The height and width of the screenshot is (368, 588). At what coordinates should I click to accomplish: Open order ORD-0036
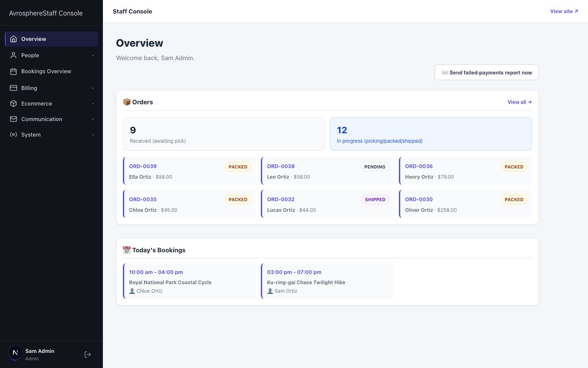click(x=419, y=166)
